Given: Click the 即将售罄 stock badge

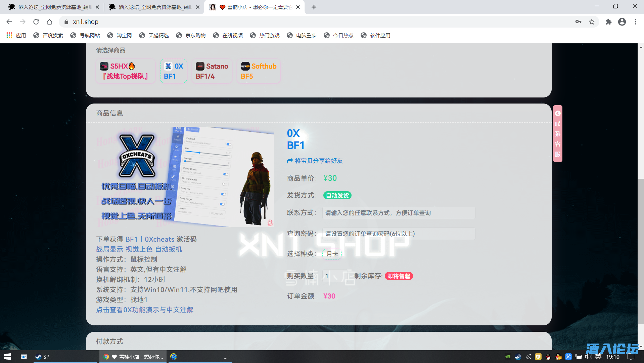Looking at the screenshot, I should coord(399,276).
